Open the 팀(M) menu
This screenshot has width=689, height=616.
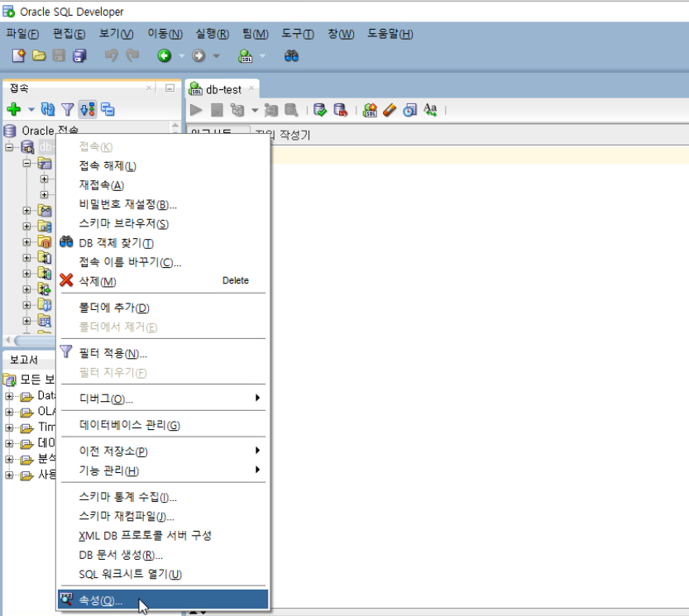[x=256, y=34]
